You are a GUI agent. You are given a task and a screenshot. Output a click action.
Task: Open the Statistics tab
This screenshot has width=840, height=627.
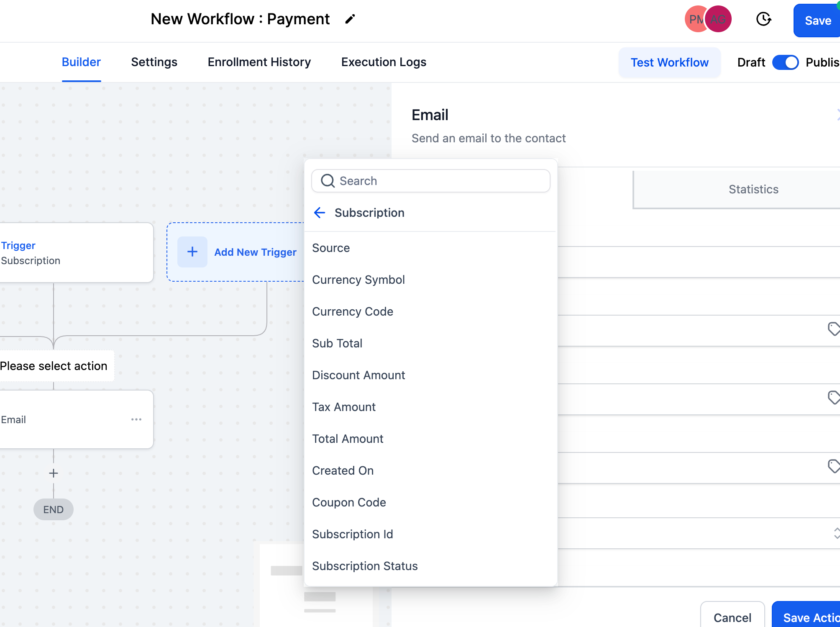[x=753, y=189]
